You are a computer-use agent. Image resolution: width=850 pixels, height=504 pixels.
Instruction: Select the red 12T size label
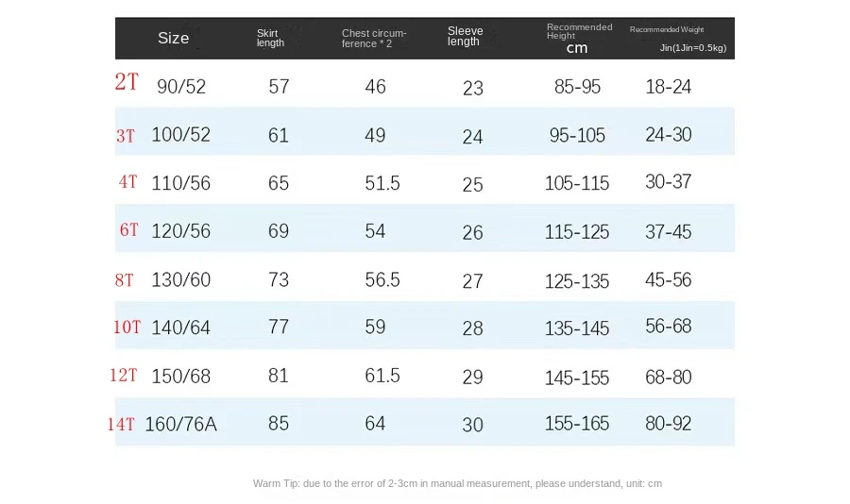pyautogui.click(x=124, y=375)
